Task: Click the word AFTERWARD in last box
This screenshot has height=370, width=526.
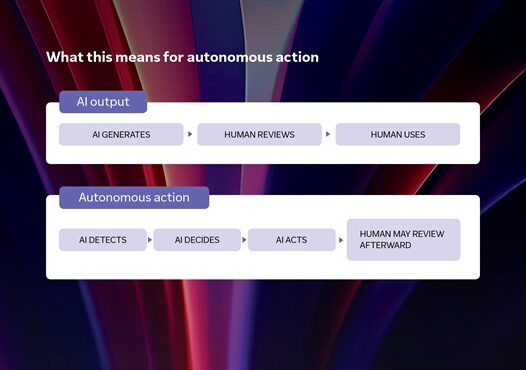Action: pyautogui.click(x=385, y=245)
